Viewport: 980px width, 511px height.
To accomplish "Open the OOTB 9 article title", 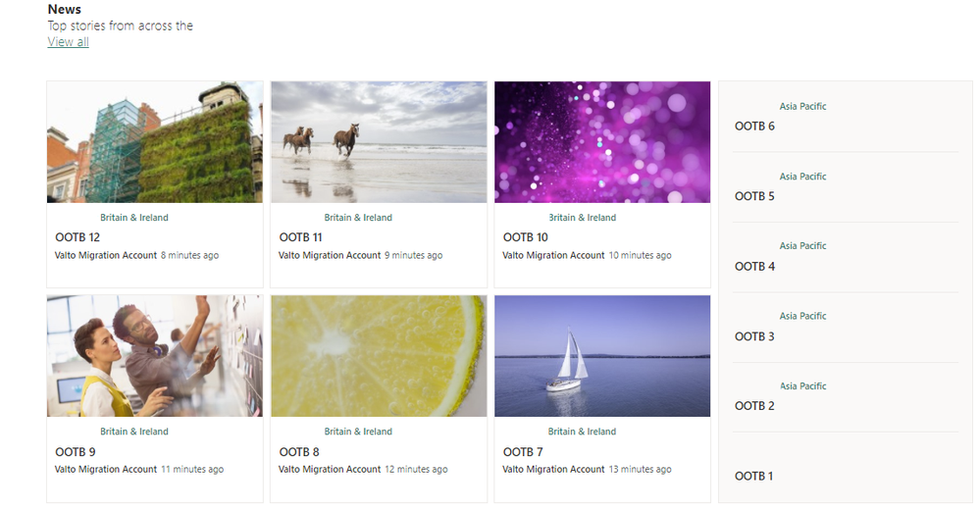I will 76,451.
